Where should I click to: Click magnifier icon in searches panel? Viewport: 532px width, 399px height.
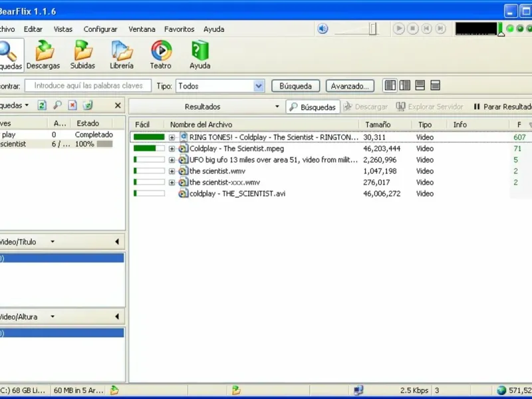57,106
